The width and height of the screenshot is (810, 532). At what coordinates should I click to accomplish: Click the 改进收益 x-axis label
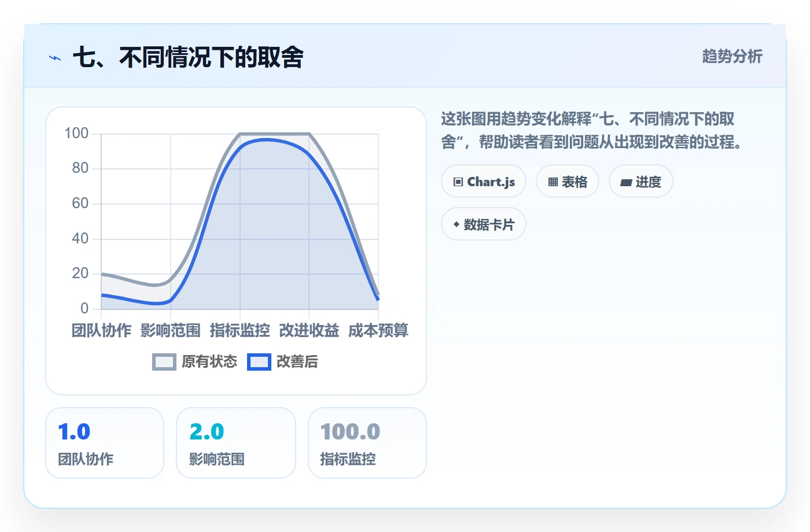tap(309, 331)
